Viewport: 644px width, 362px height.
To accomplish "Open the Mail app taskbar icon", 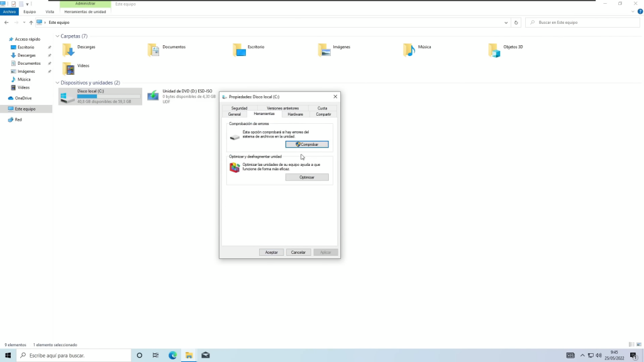I will (205, 355).
